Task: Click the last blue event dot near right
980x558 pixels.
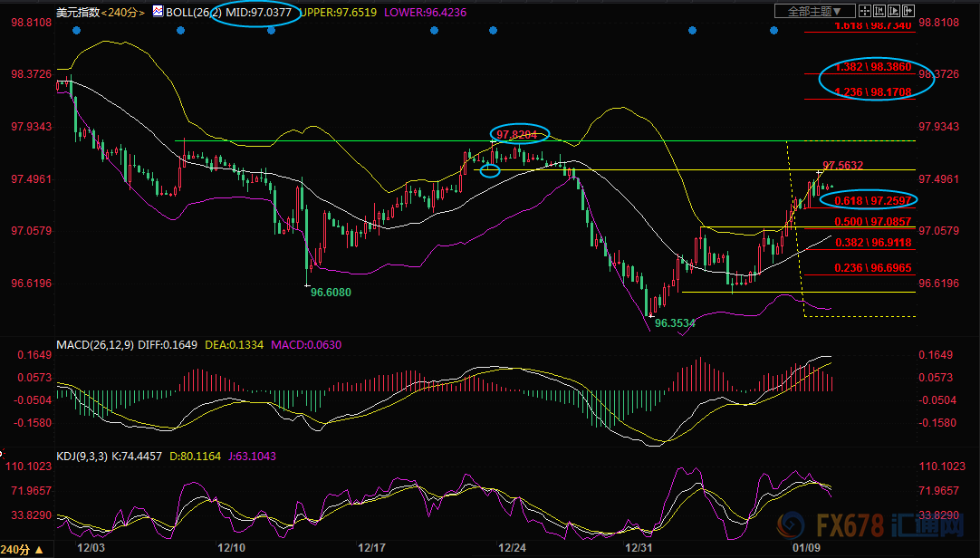Action: click(x=773, y=30)
